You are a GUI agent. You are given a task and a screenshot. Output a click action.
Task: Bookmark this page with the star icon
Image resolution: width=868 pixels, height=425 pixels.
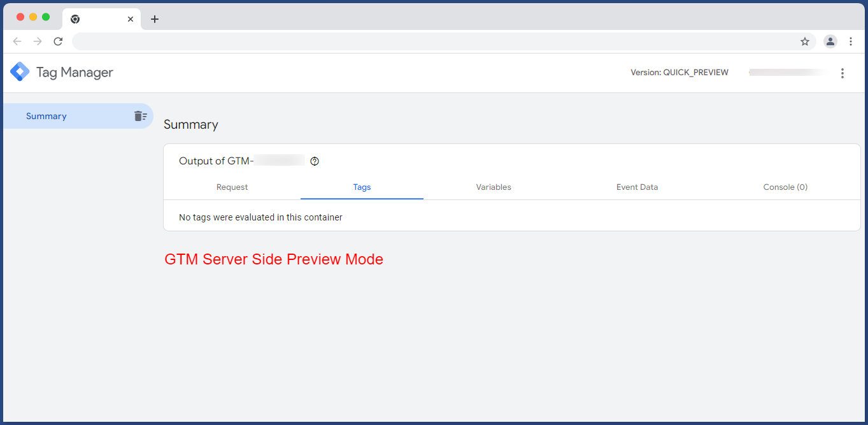pos(805,41)
